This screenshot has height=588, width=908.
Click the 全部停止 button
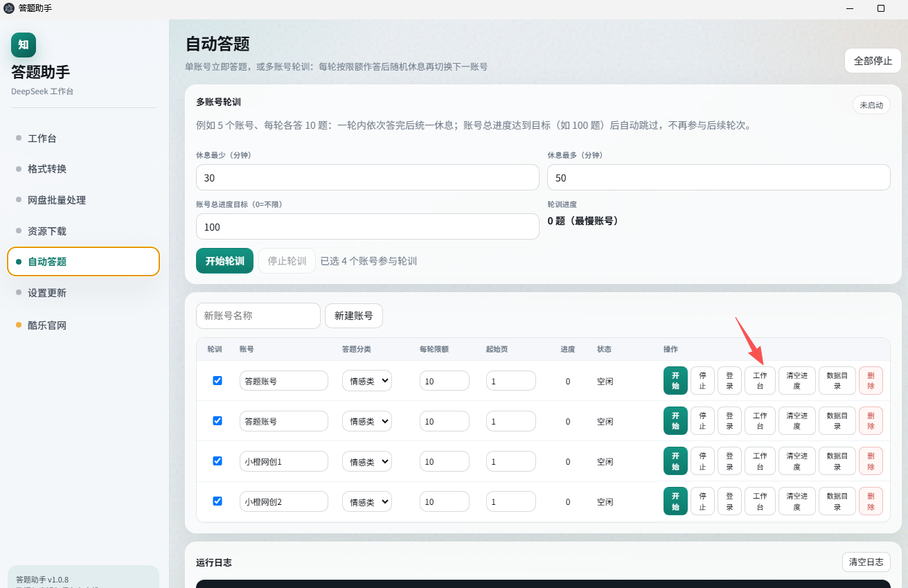tap(873, 61)
